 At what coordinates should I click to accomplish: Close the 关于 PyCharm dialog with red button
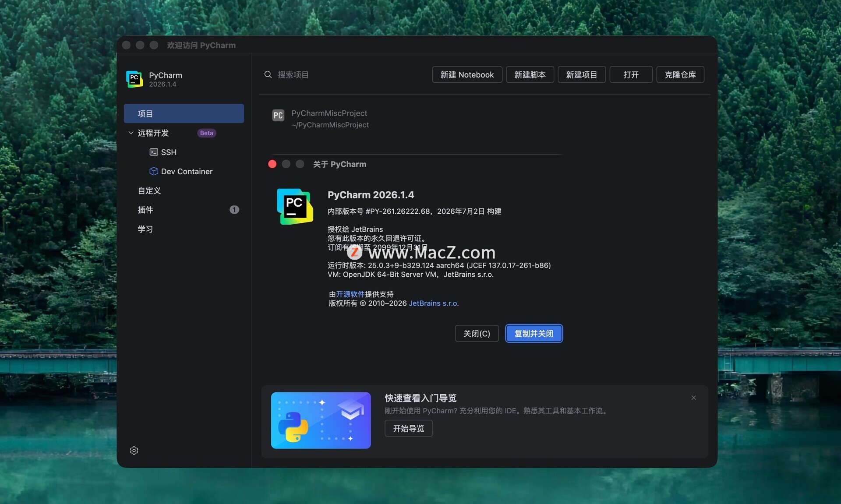[x=272, y=164]
